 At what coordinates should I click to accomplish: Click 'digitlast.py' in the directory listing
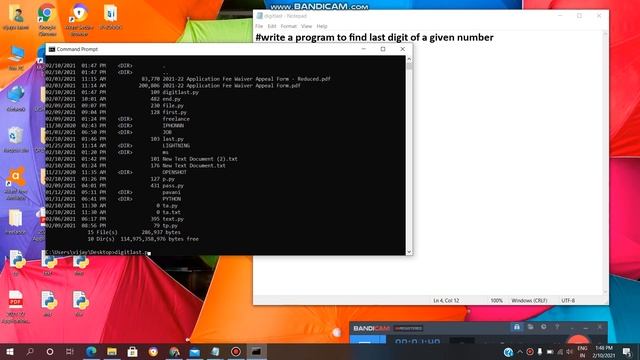(180, 92)
